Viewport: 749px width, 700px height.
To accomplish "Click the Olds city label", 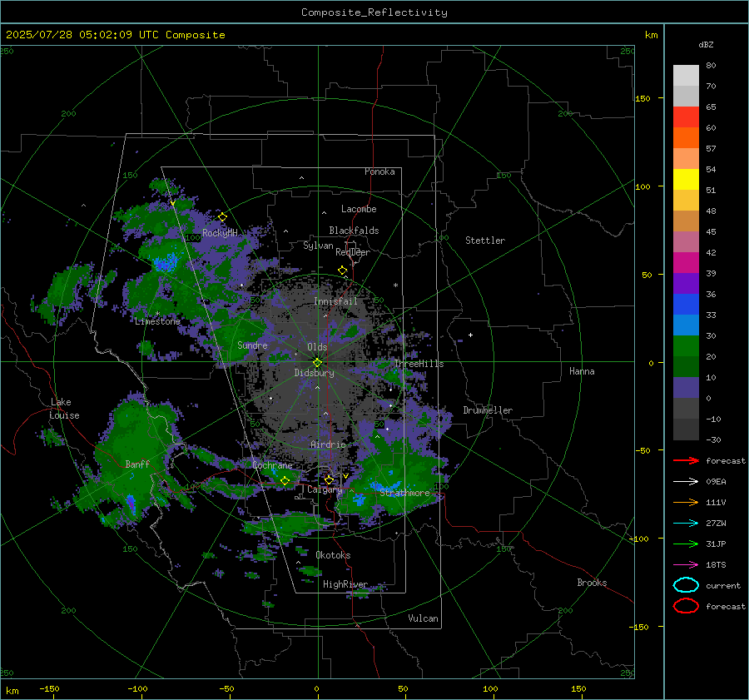I will [x=317, y=347].
